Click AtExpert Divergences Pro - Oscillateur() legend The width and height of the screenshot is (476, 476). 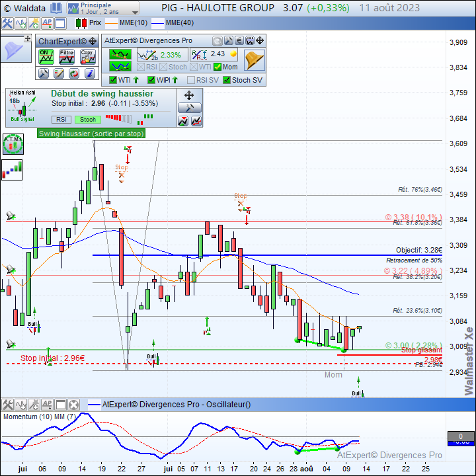[169, 405]
